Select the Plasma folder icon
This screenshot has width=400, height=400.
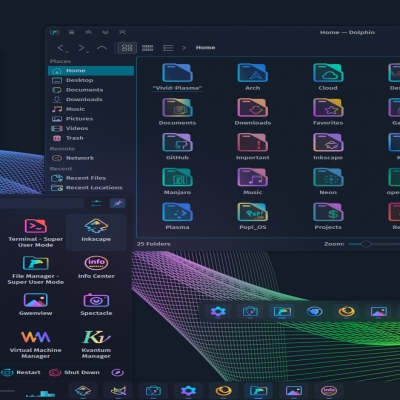tap(177, 212)
